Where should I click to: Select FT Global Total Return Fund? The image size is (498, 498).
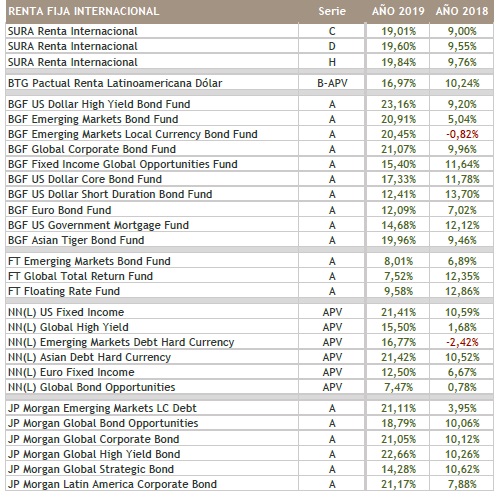pyautogui.click(x=80, y=276)
